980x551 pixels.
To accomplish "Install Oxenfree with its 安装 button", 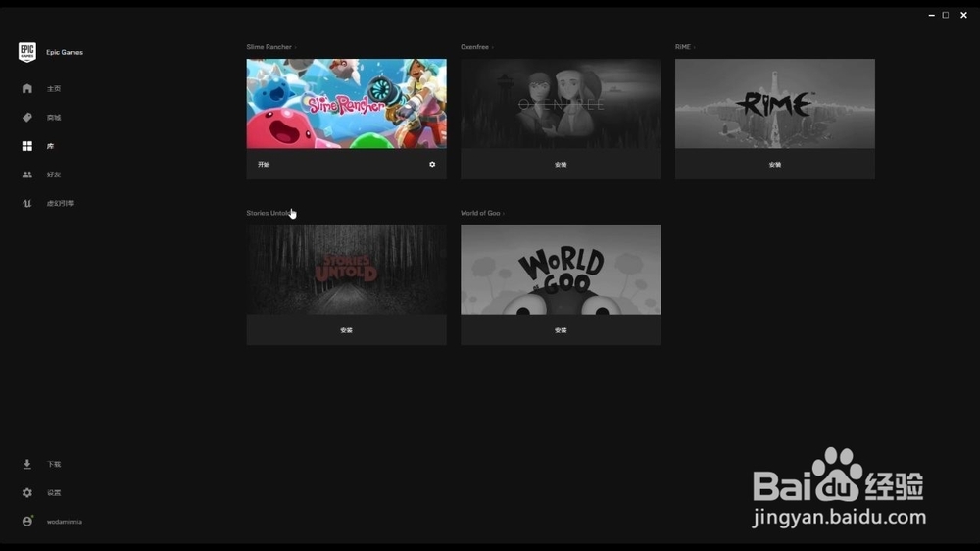I will point(561,165).
